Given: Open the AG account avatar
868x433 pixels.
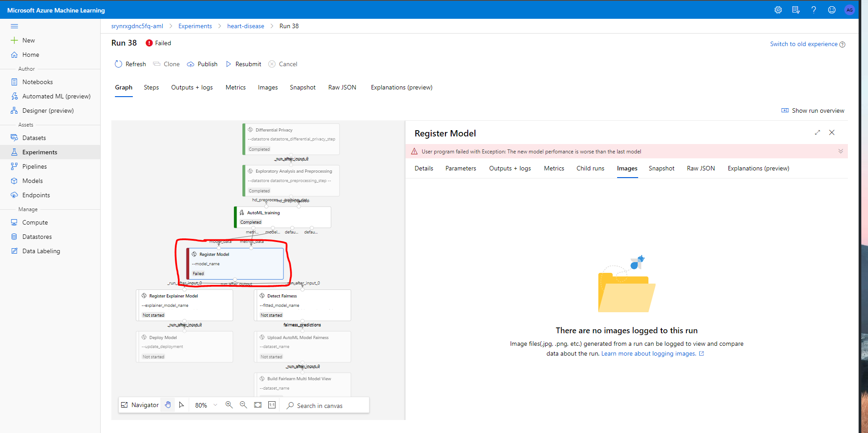Looking at the screenshot, I should coord(850,10).
